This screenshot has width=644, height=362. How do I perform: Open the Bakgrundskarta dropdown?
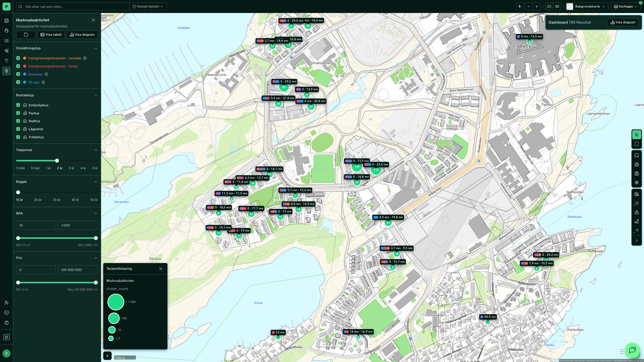[x=587, y=7]
